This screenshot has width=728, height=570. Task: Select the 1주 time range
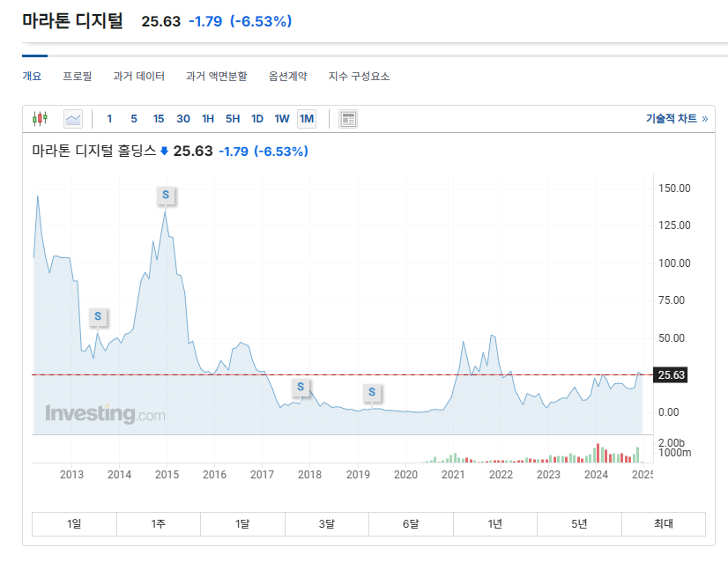tap(159, 524)
